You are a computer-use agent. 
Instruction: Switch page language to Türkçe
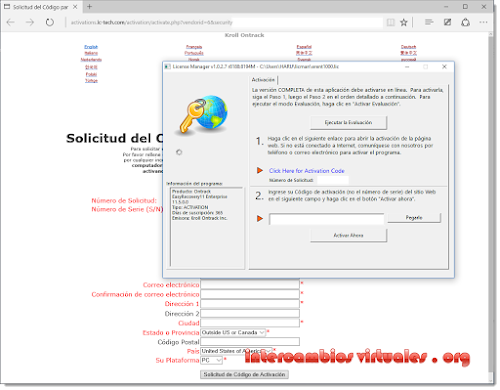pyautogui.click(x=91, y=81)
